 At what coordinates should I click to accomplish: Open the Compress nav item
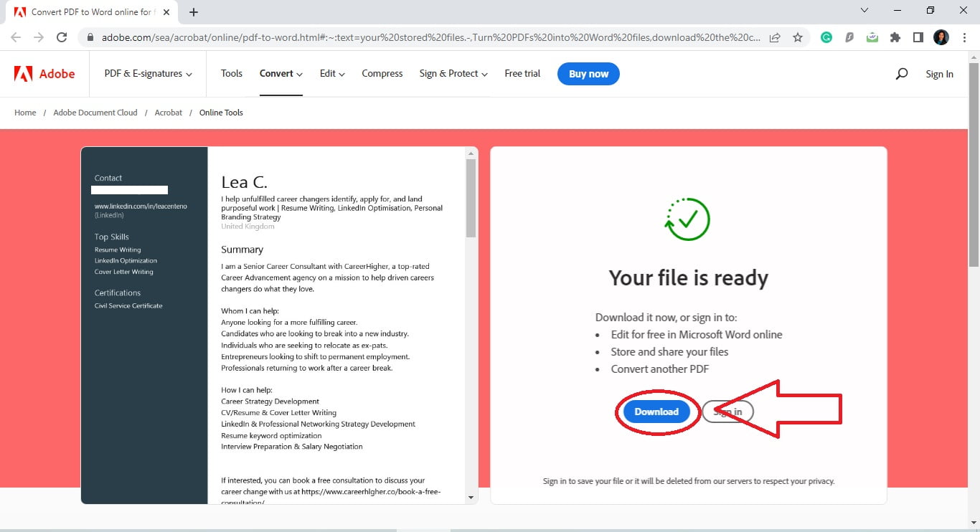tap(382, 74)
